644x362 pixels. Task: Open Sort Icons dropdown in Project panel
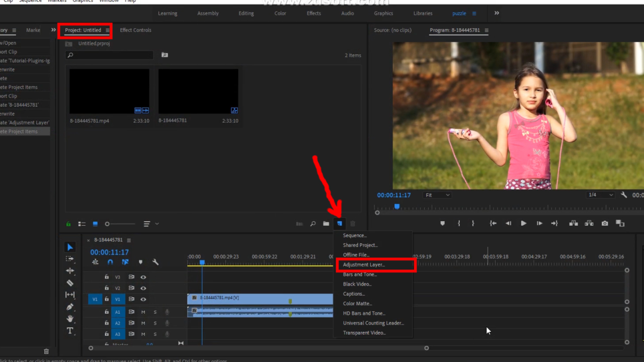tap(151, 224)
